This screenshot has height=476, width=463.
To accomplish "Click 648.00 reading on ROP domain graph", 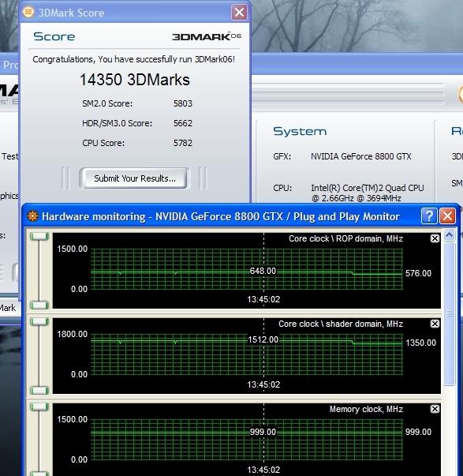I will click(x=263, y=271).
